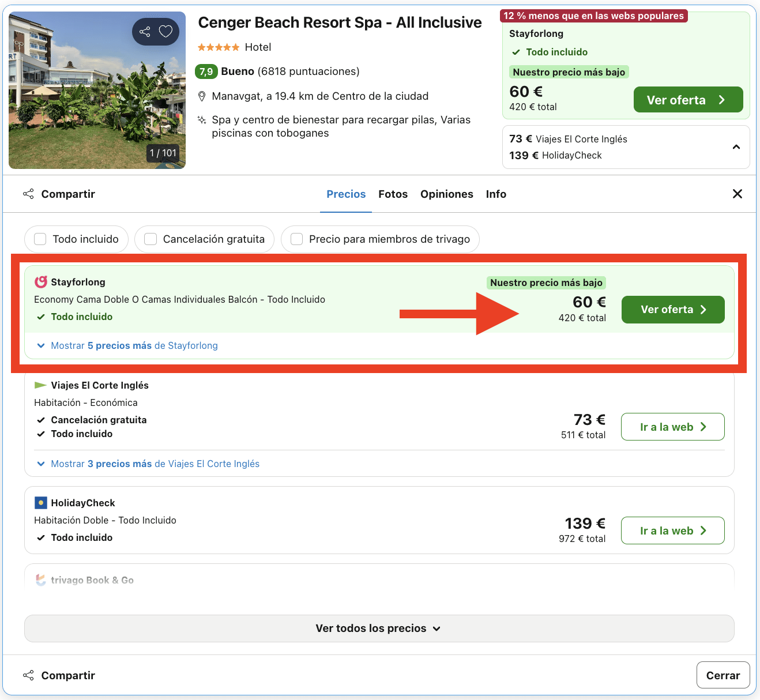Check the Cancelación gratuita filter
Screen dimensions: 760x700
151,239
